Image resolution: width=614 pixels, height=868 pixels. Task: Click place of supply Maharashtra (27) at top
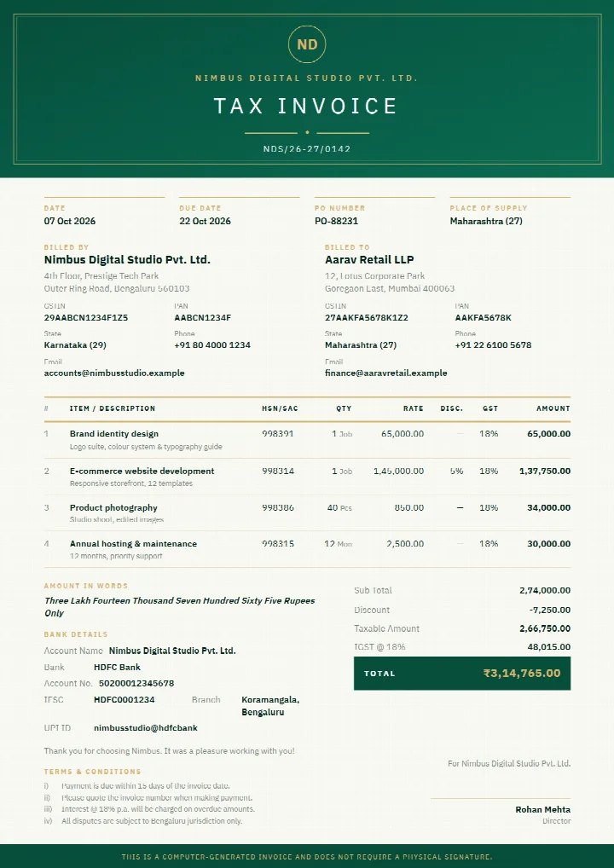click(x=486, y=221)
